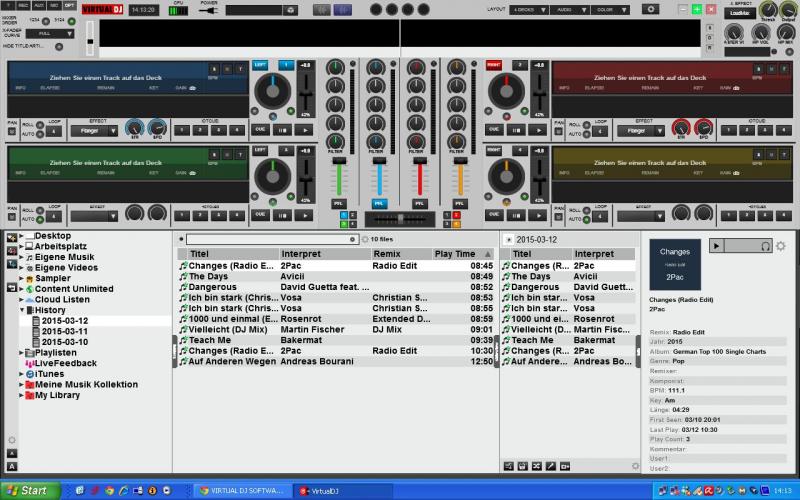Click the first icon in the sideview bottom toolbar
The width and height of the screenshot is (800, 500).
click(509, 466)
